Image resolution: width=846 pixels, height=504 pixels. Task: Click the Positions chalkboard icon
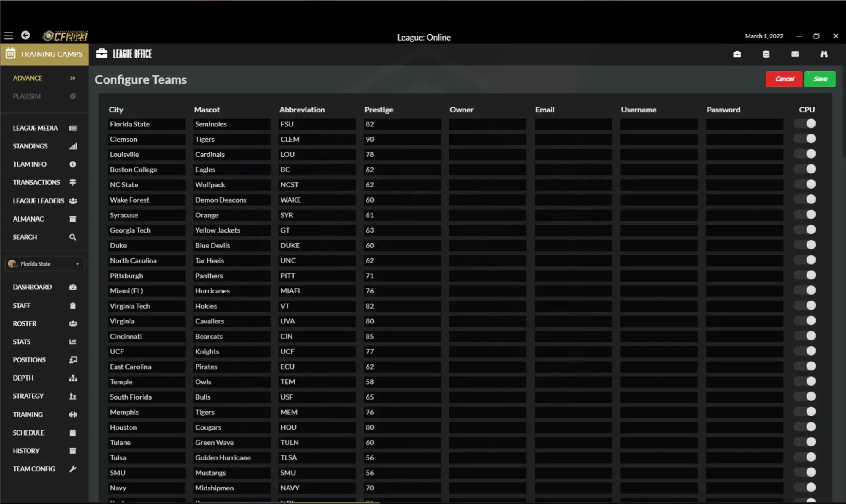73,360
